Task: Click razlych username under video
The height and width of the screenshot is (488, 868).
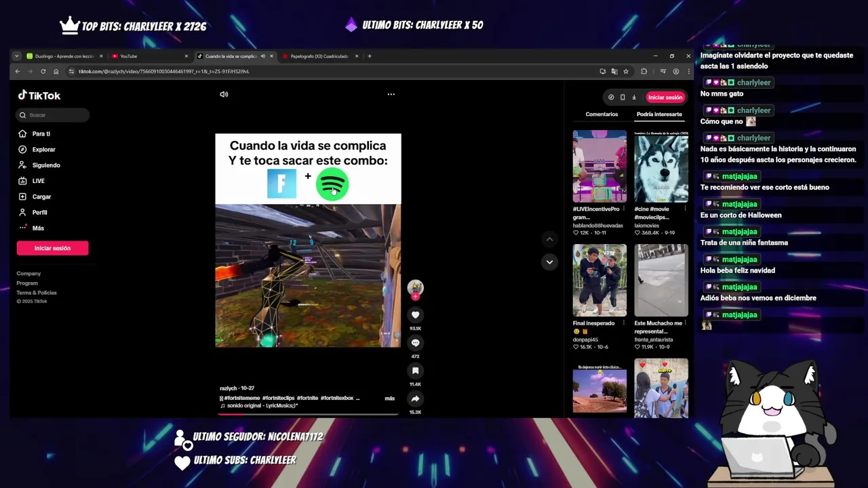Action: pyautogui.click(x=228, y=388)
